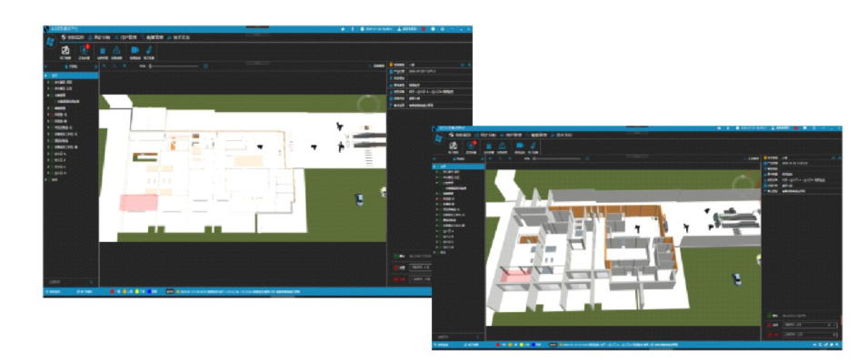Open the clipboard document tool in right window

[x=454, y=146]
